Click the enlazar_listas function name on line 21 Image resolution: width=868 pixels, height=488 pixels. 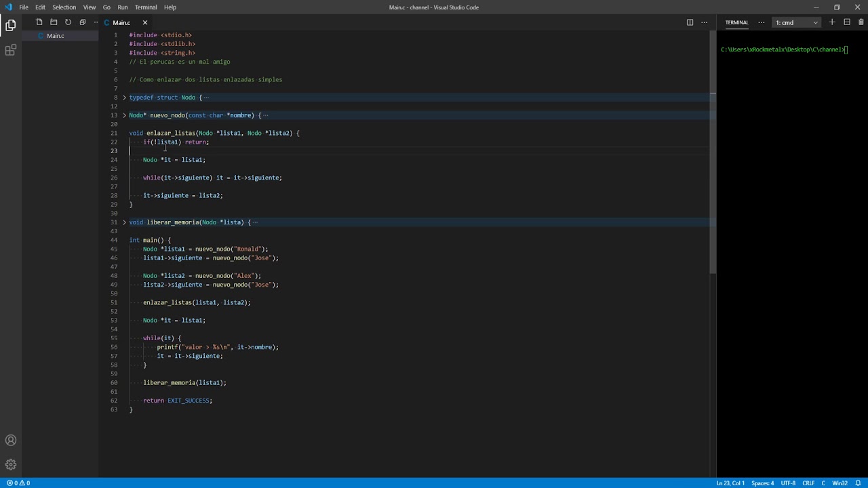click(171, 133)
